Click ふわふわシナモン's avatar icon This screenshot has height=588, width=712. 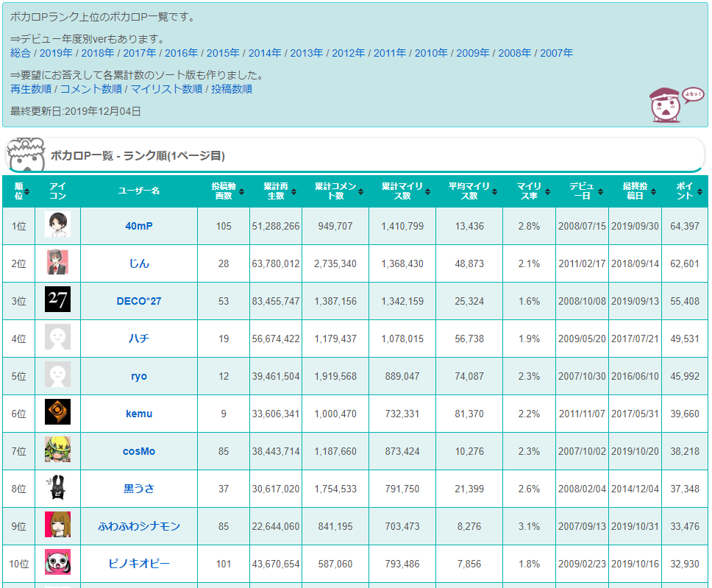(57, 525)
